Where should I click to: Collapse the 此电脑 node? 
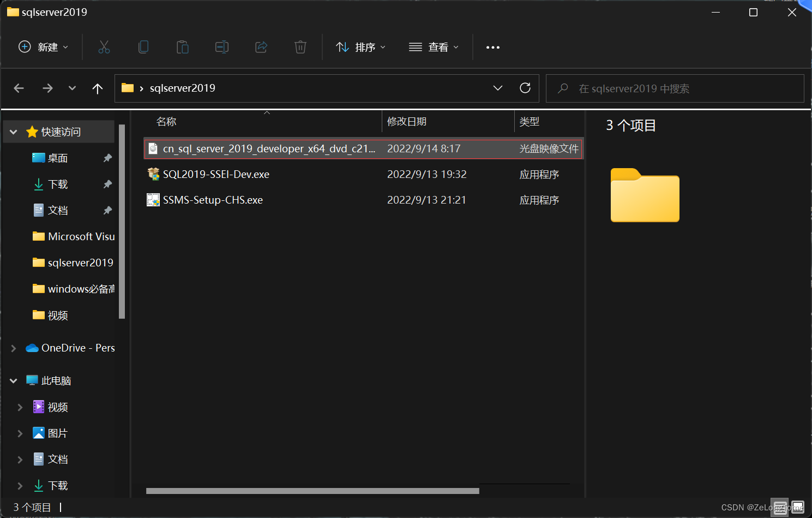(x=14, y=381)
